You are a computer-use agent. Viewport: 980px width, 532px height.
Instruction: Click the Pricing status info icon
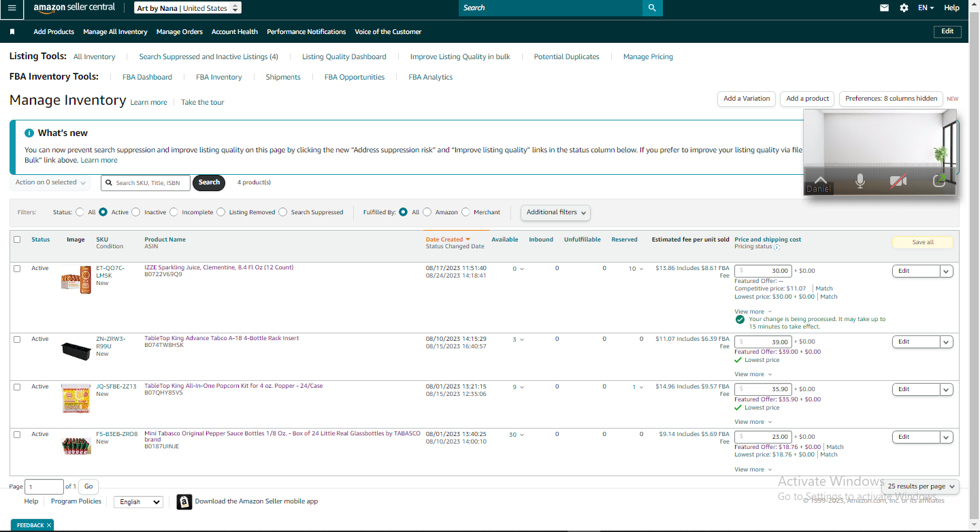pyautogui.click(x=777, y=248)
